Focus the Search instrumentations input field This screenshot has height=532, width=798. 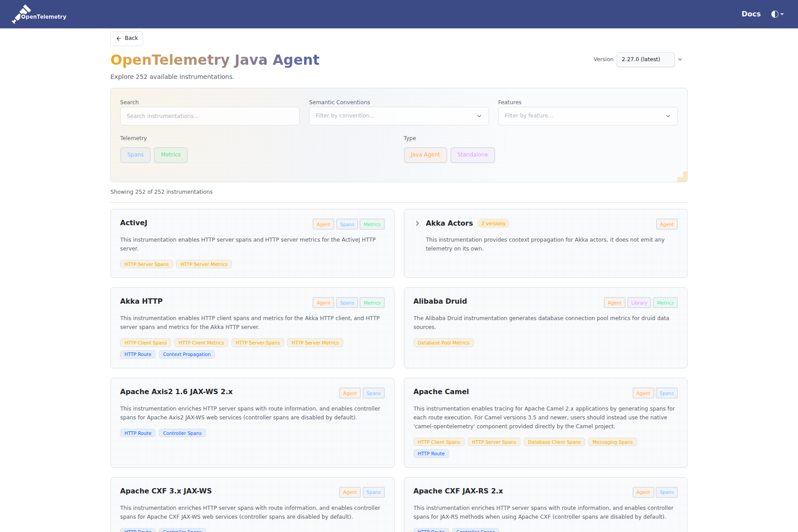(210, 116)
